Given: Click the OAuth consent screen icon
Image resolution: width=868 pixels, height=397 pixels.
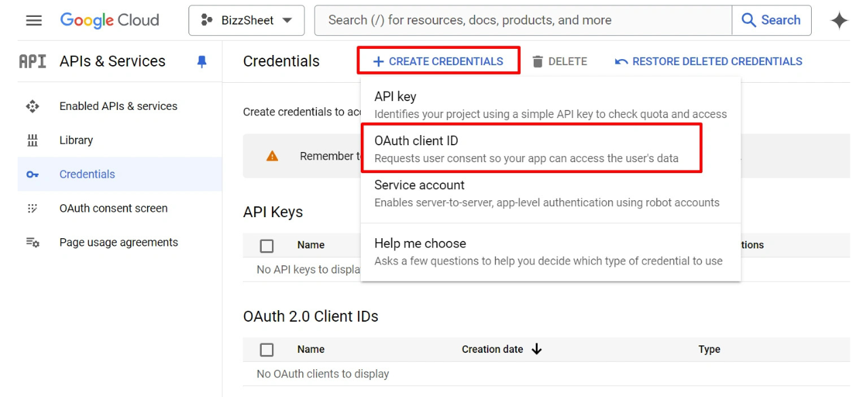Looking at the screenshot, I should [33, 208].
